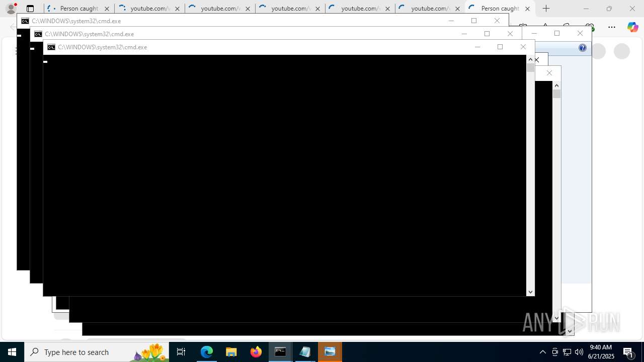
Task: Minimize the Edge browser window
Action: coord(586,9)
